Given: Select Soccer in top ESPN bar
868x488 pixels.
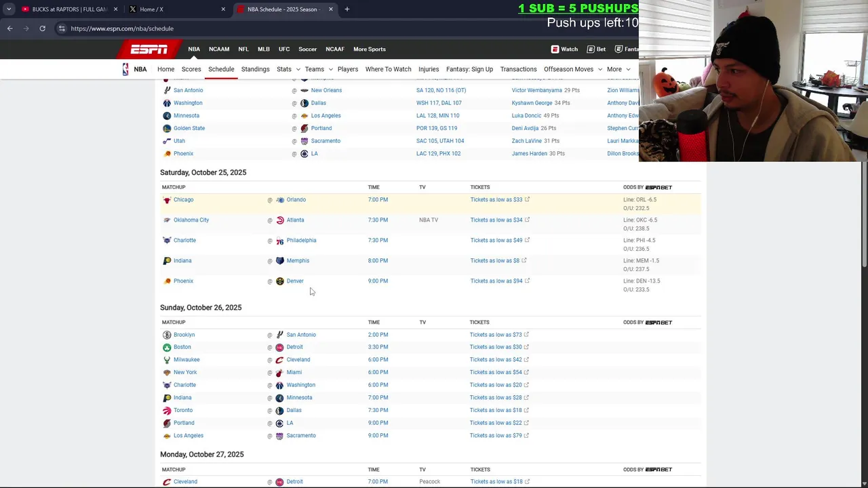Looking at the screenshot, I should [x=308, y=49].
